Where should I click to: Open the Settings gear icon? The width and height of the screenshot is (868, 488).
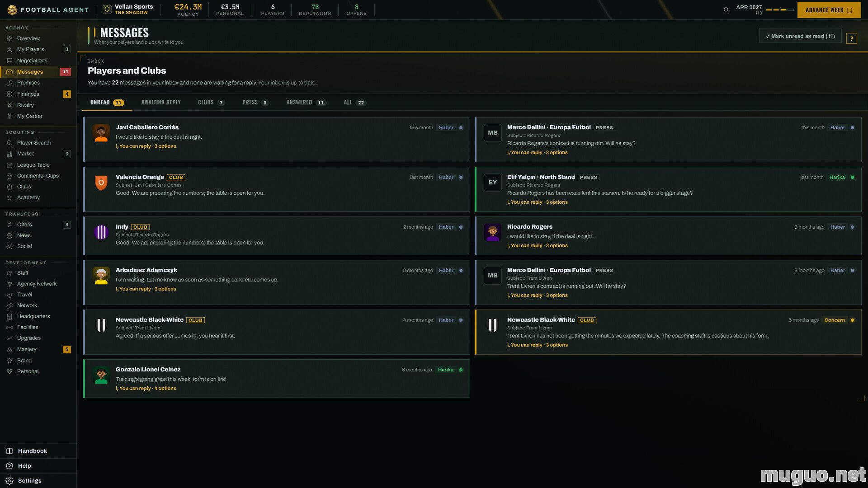(9, 481)
